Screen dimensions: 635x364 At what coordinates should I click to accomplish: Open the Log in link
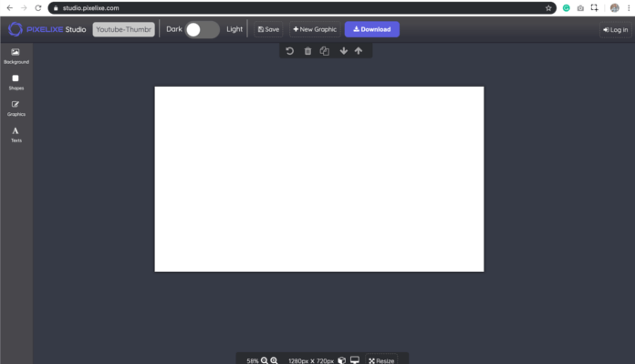(616, 29)
